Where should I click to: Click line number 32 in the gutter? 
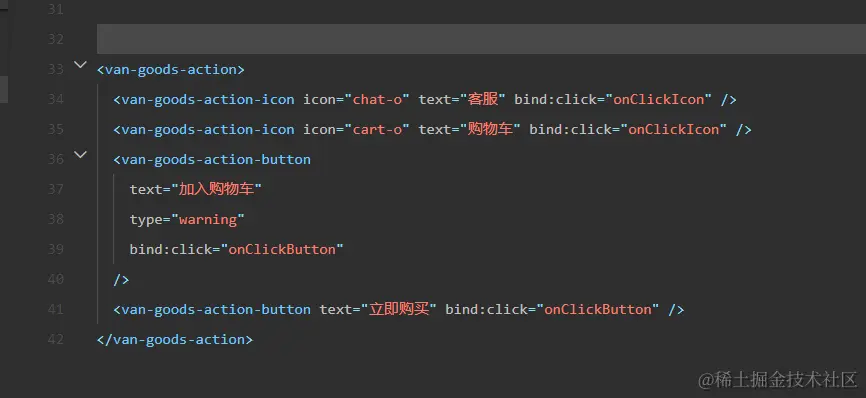point(55,40)
